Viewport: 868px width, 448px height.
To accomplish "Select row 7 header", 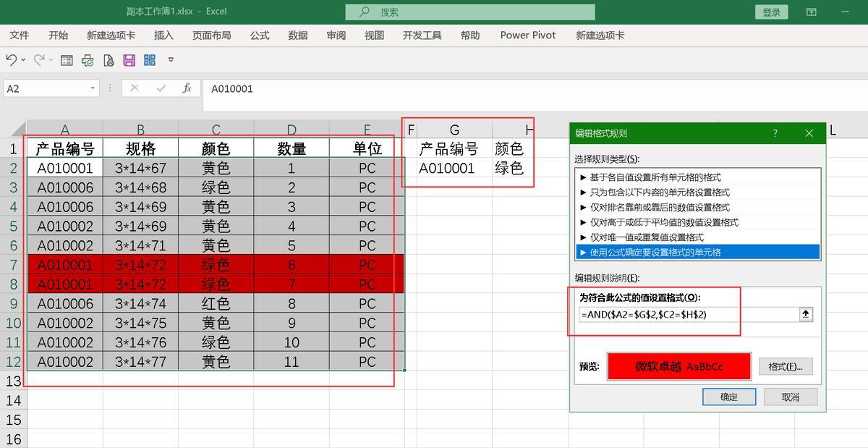I will [x=13, y=265].
